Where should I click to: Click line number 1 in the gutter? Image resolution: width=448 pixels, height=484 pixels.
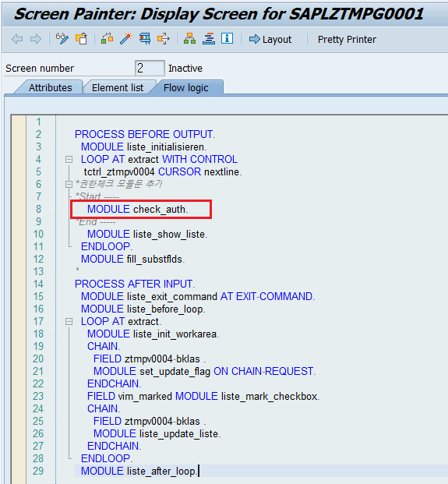pyautogui.click(x=39, y=122)
